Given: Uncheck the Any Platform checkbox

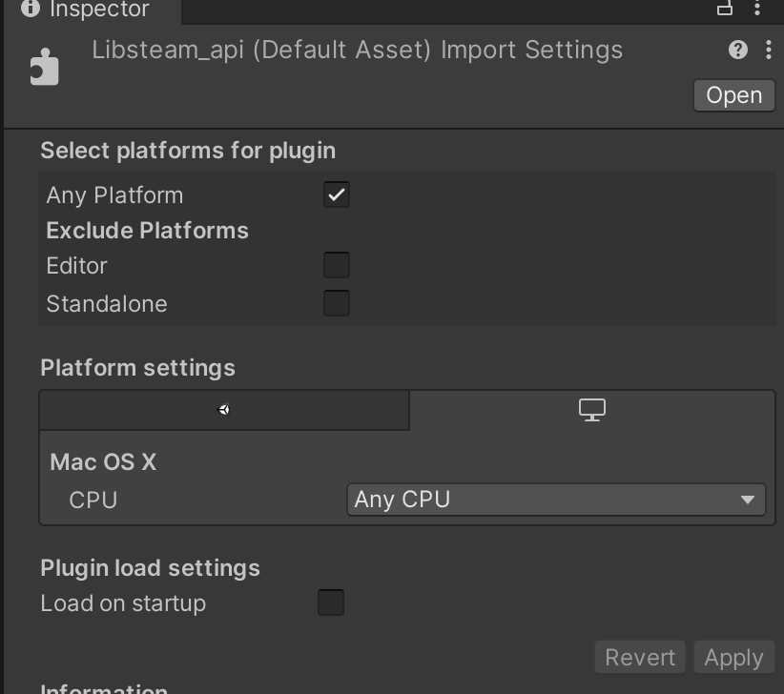Looking at the screenshot, I should point(336,194).
